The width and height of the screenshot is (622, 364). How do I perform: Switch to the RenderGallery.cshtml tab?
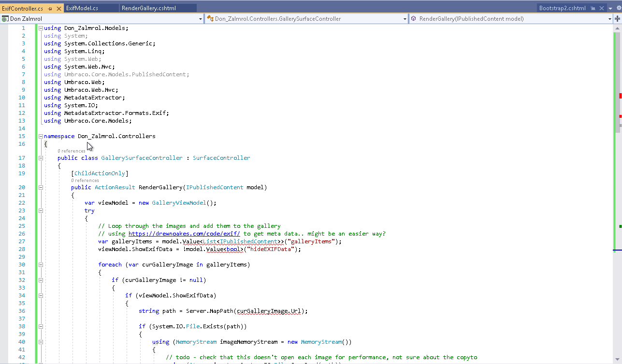pyautogui.click(x=158, y=8)
